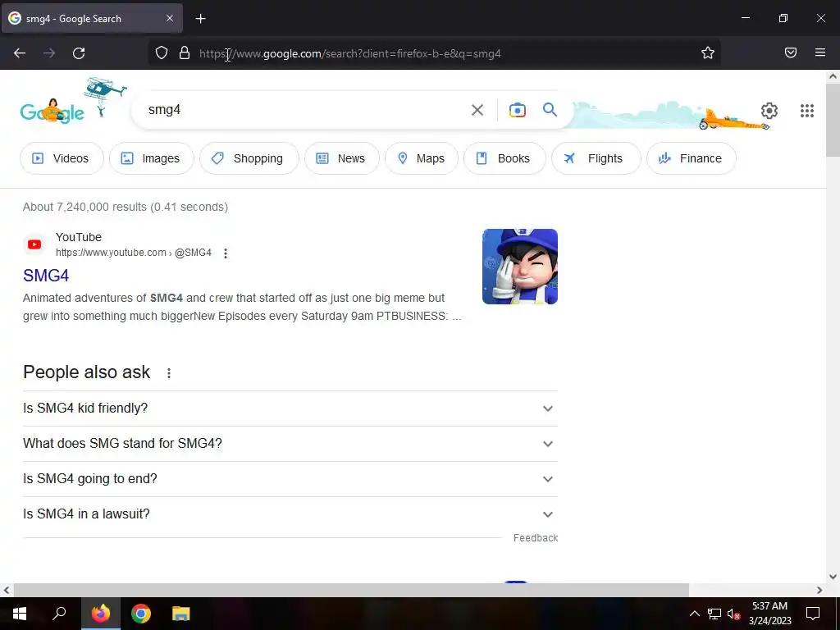
Task: Launch Chrome from the taskbar
Action: pyautogui.click(x=141, y=614)
